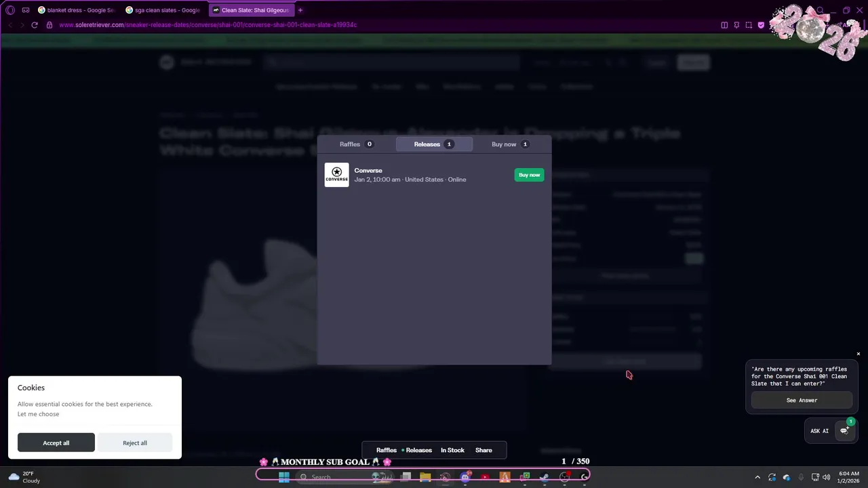868x488 pixels.
Task: Click the volume speaker tray icon
Action: pos(826,477)
